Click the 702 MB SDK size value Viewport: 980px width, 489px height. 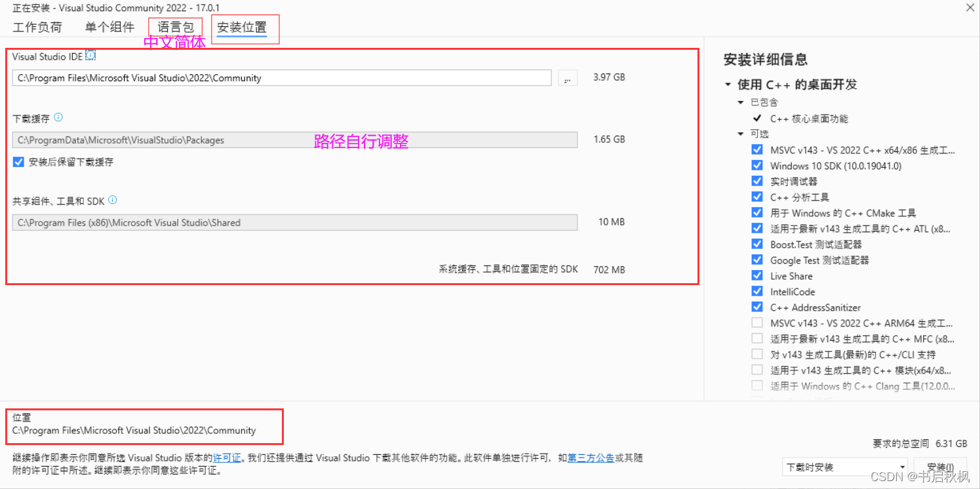pos(609,269)
